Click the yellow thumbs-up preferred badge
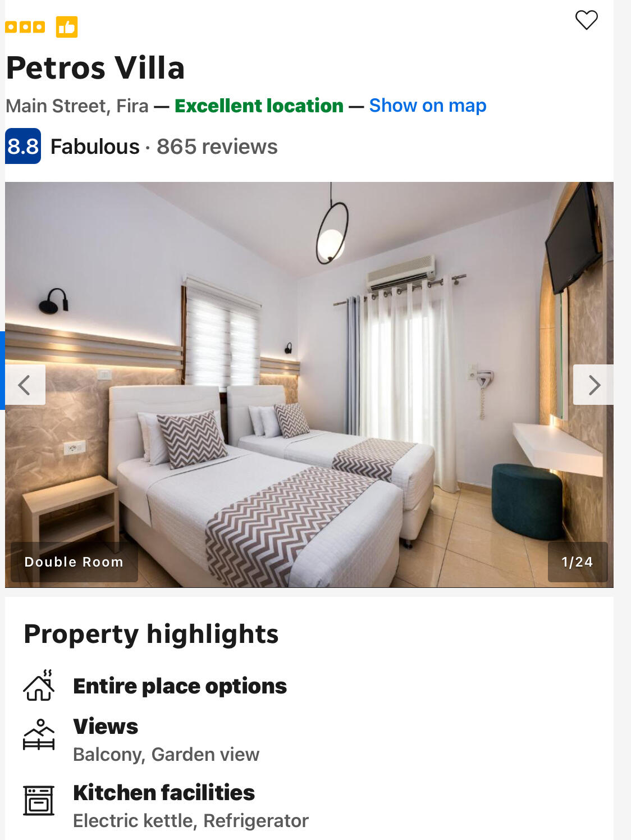 click(67, 27)
